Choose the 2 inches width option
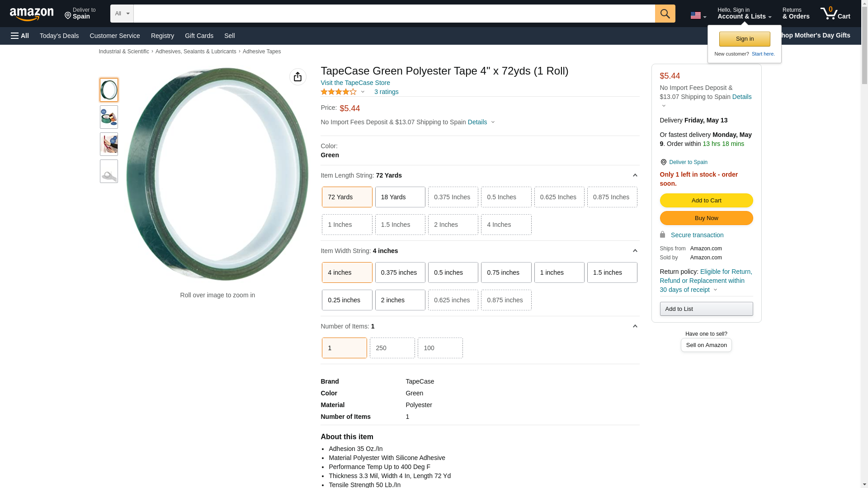This screenshot has width=868, height=488. (400, 300)
